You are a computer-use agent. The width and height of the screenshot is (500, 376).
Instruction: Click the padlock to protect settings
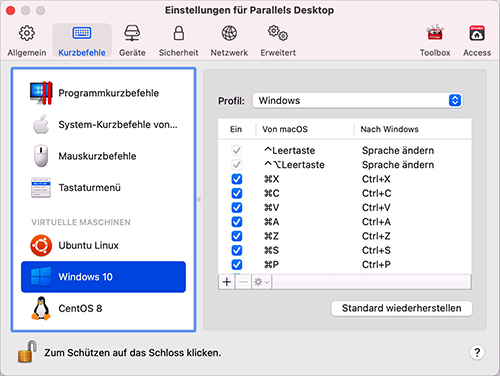coord(27,351)
